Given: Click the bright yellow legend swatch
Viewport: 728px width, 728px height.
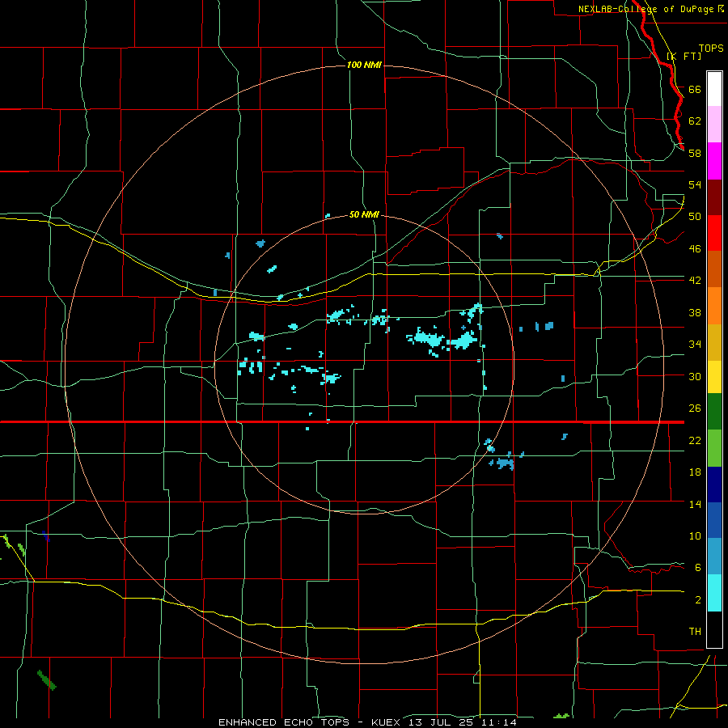Looking at the screenshot, I should (x=714, y=377).
